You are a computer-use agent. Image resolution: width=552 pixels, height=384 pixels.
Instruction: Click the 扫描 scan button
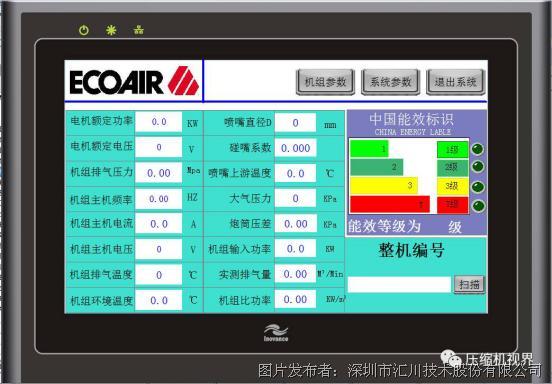[469, 284]
